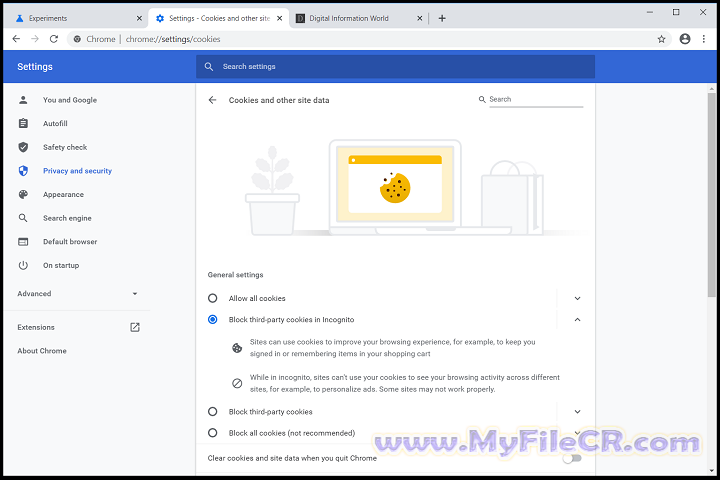Open a new tab with the plus button
Image resolution: width=720 pixels, height=480 pixels.
click(x=442, y=18)
